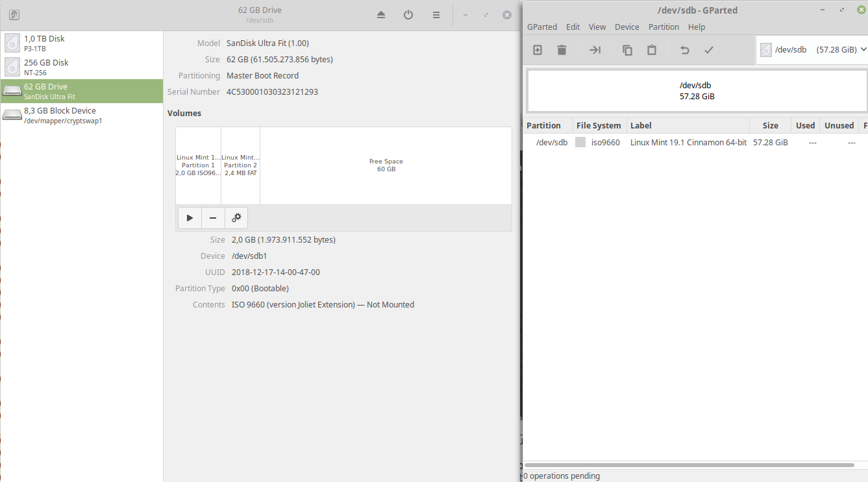Click Model value SanDisk Ultra Fit (1.00)
The height and width of the screenshot is (482, 868).
[267, 43]
